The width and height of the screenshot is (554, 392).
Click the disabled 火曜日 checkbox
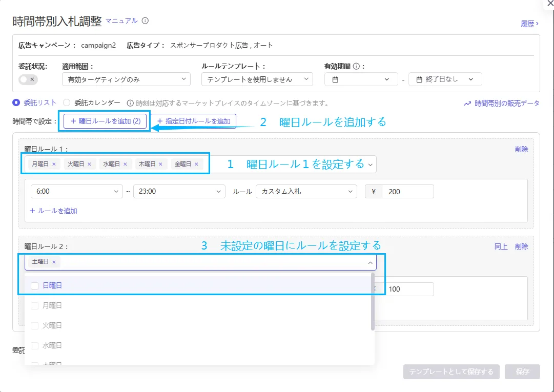point(35,325)
